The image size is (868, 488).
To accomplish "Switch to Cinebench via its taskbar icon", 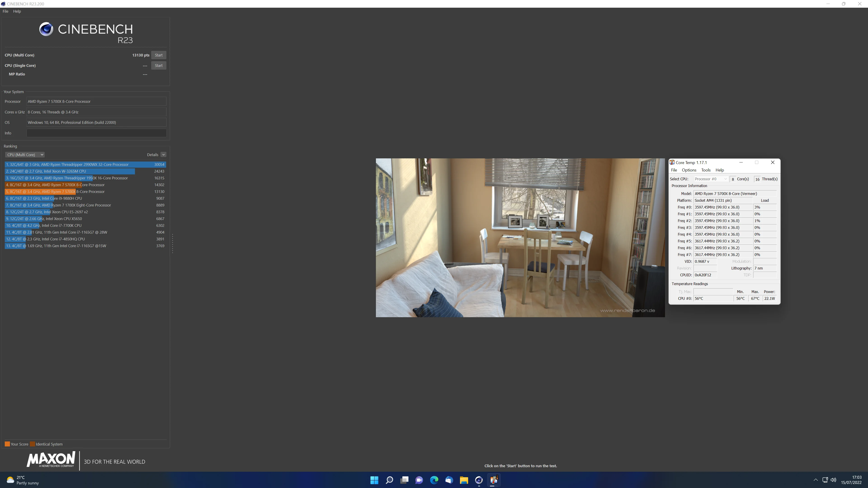I will [479, 480].
